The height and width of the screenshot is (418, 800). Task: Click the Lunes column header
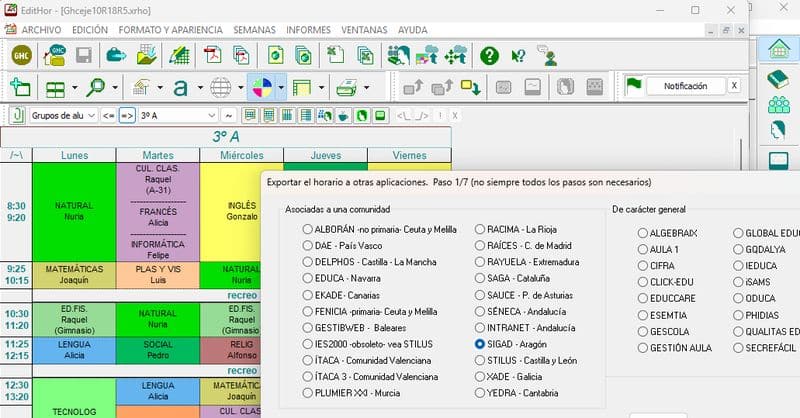click(74, 155)
